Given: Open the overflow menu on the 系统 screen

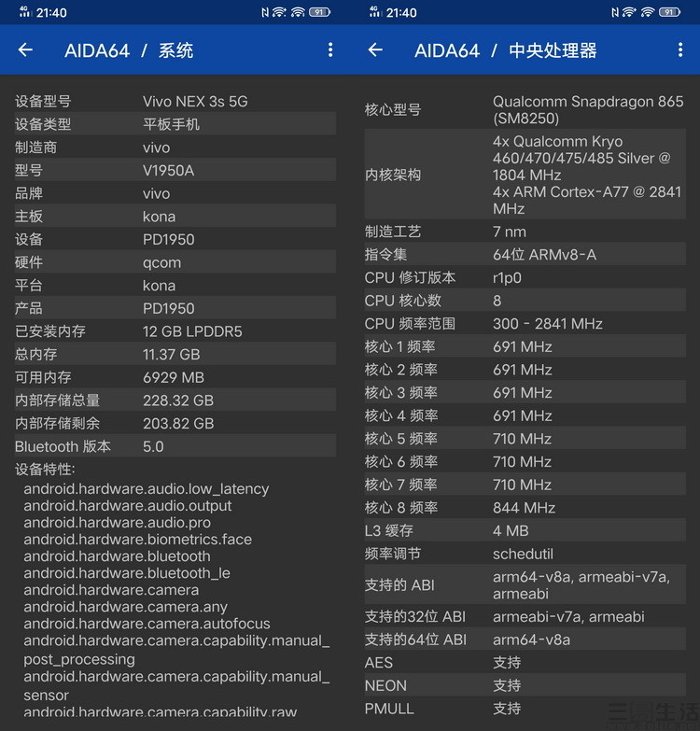Looking at the screenshot, I should tap(330, 49).
